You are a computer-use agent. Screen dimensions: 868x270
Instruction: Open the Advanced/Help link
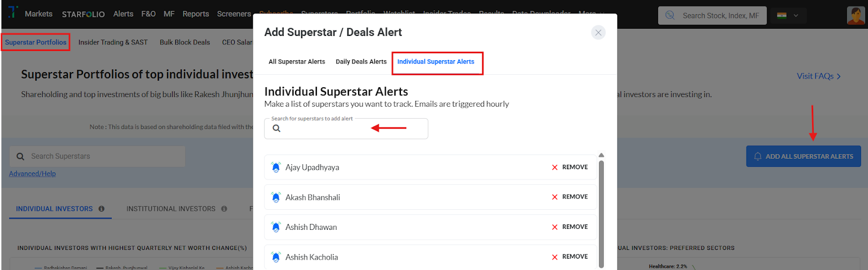coord(33,173)
